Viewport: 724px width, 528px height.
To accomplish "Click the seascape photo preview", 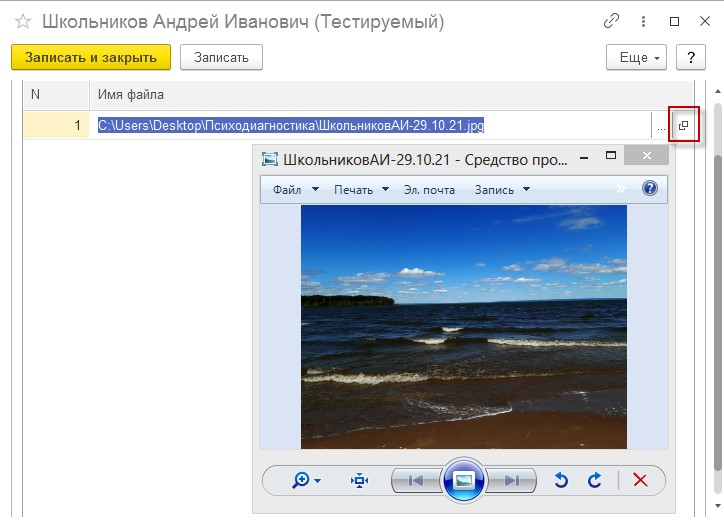I will [x=464, y=327].
